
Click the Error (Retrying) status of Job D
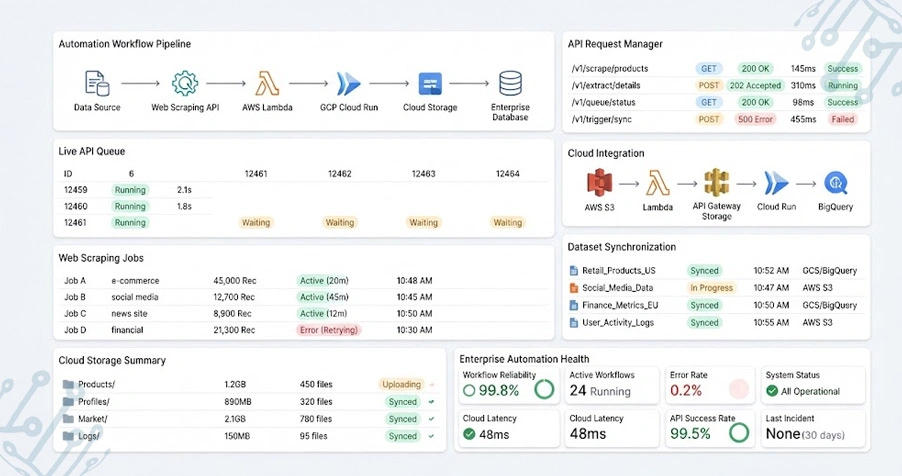(x=328, y=330)
